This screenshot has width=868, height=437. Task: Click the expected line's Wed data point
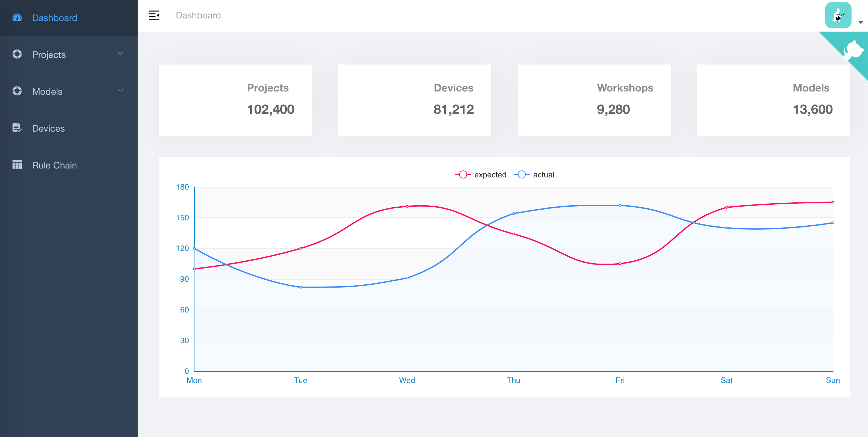click(407, 206)
